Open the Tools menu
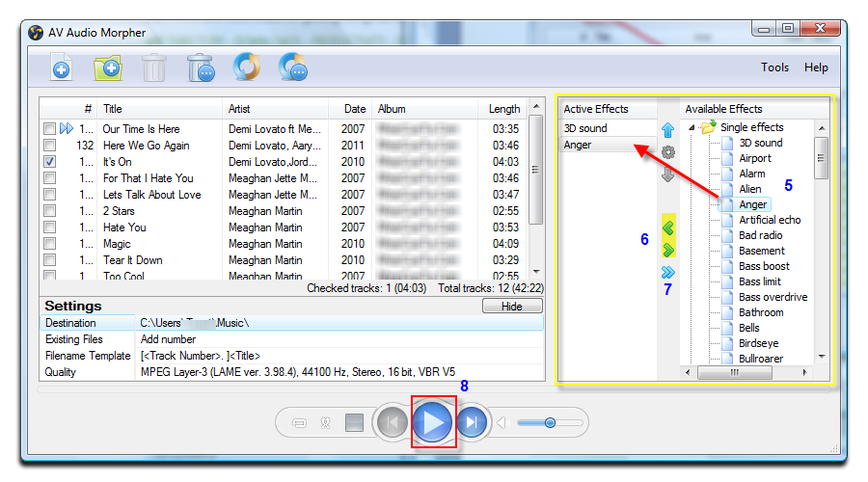 774,67
